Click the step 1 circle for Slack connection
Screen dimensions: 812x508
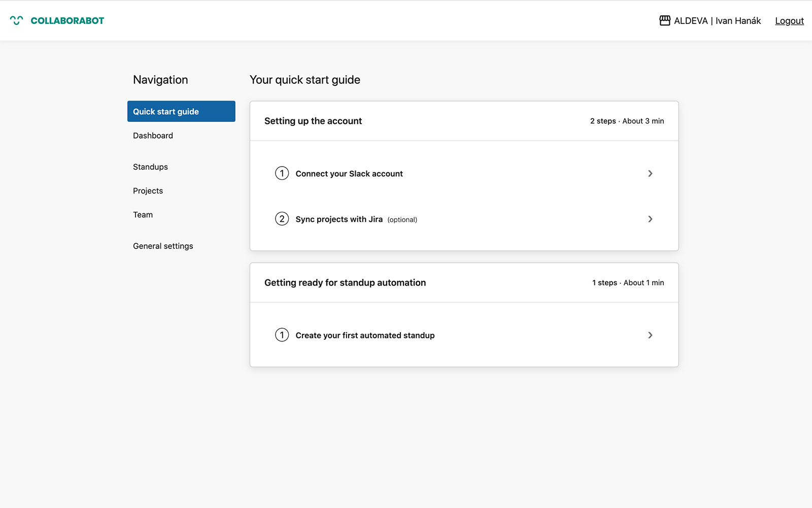[282, 173]
